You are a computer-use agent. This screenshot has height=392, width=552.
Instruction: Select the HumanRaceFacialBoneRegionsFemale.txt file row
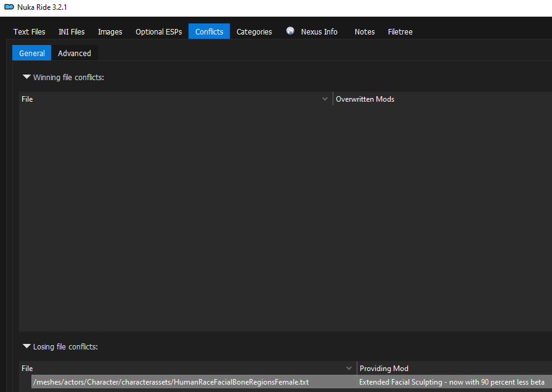[194, 382]
